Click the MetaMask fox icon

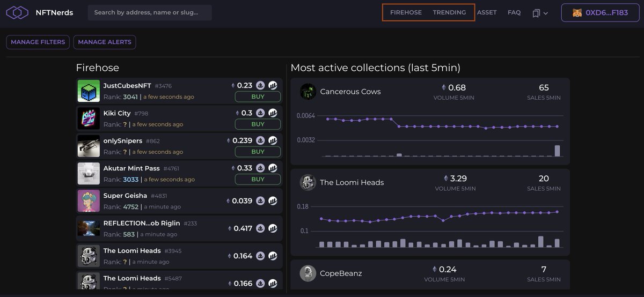[577, 13]
